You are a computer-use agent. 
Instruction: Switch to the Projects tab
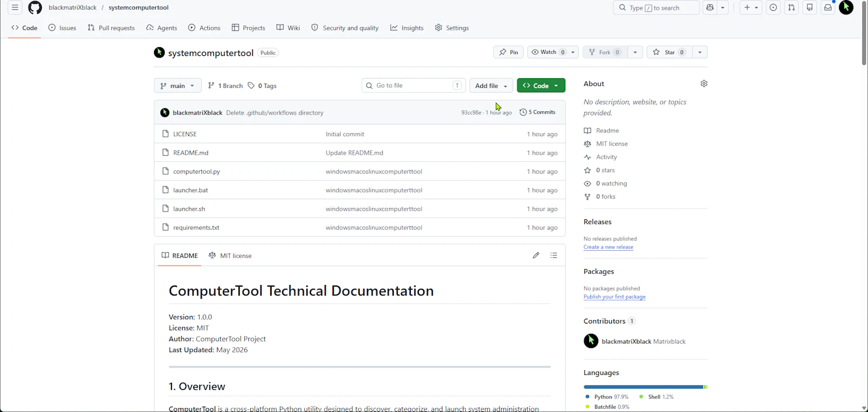click(248, 28)
